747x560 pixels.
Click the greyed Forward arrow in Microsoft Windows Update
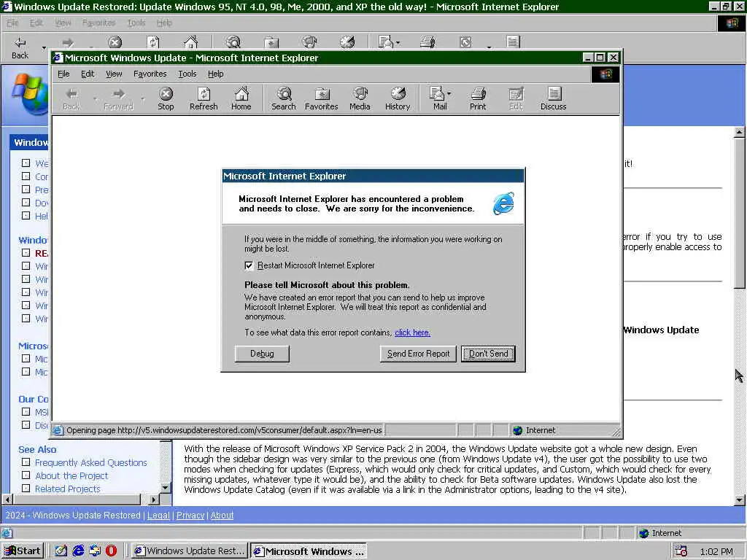click(119, 99)
